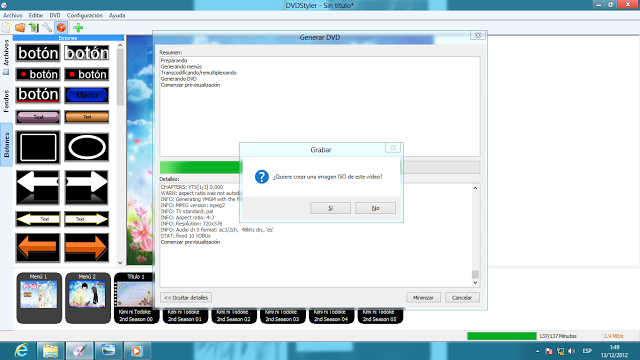Open File Explorer from taskbar
This screenshot has height=360, width=640.
click(x=51, y=351)
